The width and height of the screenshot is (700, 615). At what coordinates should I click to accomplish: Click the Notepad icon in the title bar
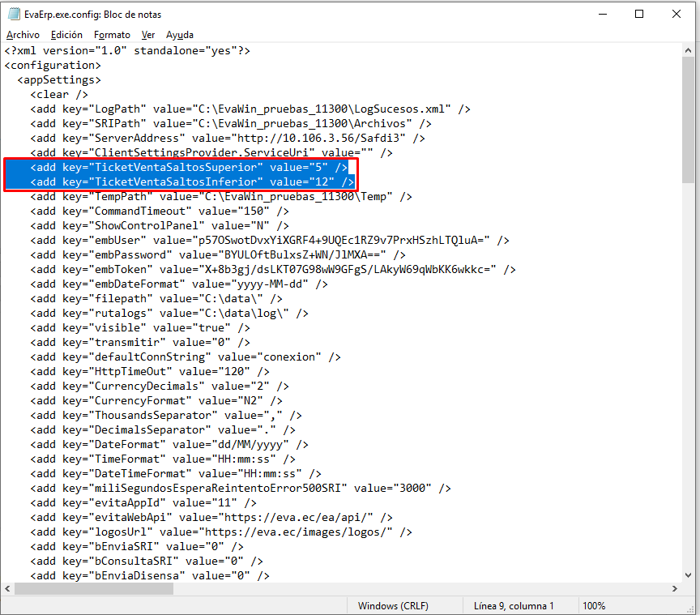click(13, 14)
